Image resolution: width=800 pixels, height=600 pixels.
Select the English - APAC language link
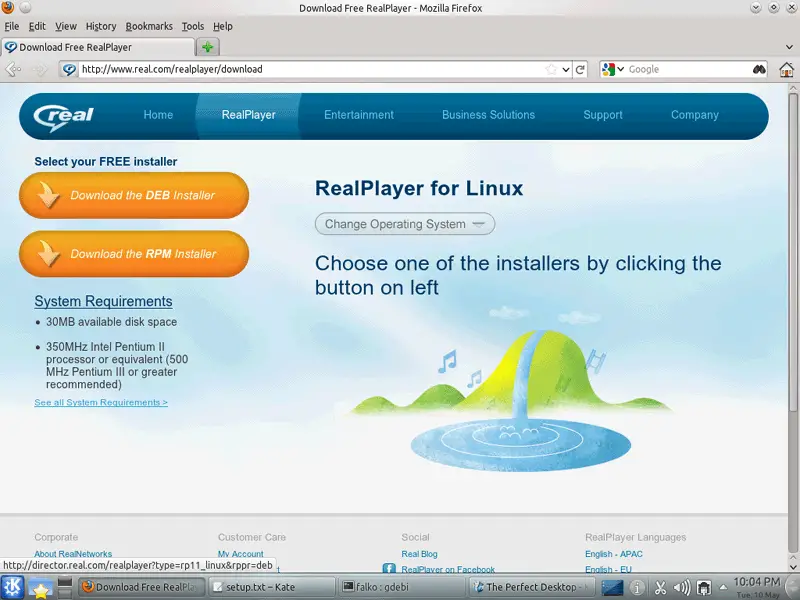pyautogui.click(x=614, y=554)
